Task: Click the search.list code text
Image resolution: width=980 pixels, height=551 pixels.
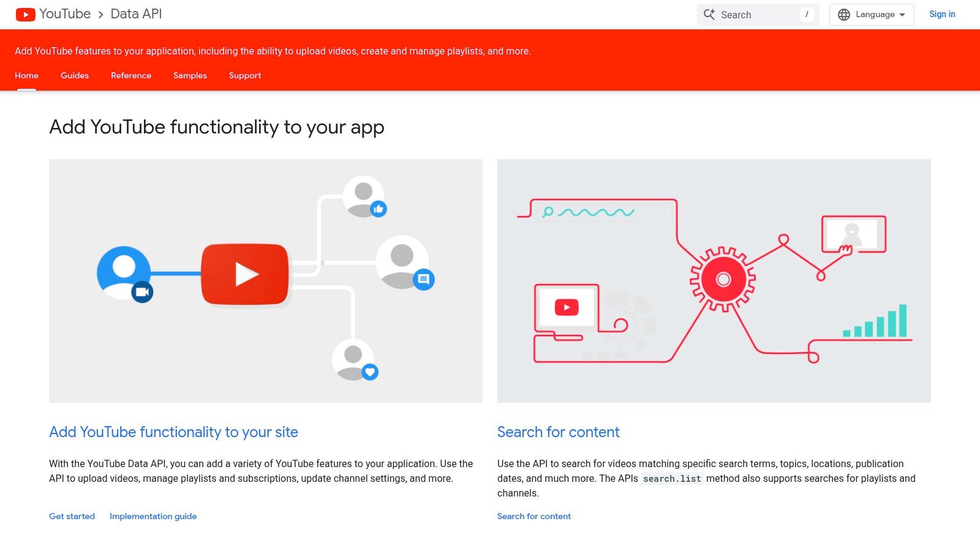Action: coord(672,479)
